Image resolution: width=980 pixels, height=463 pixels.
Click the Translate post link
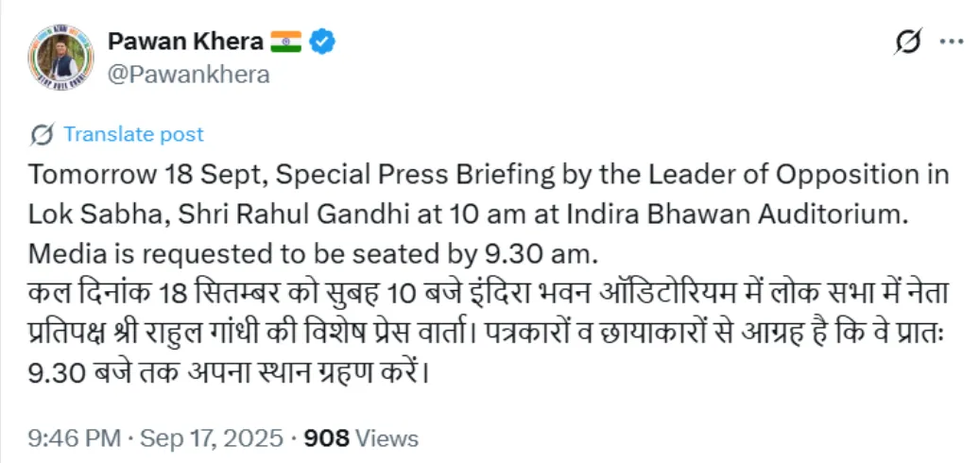pos(133,135)
